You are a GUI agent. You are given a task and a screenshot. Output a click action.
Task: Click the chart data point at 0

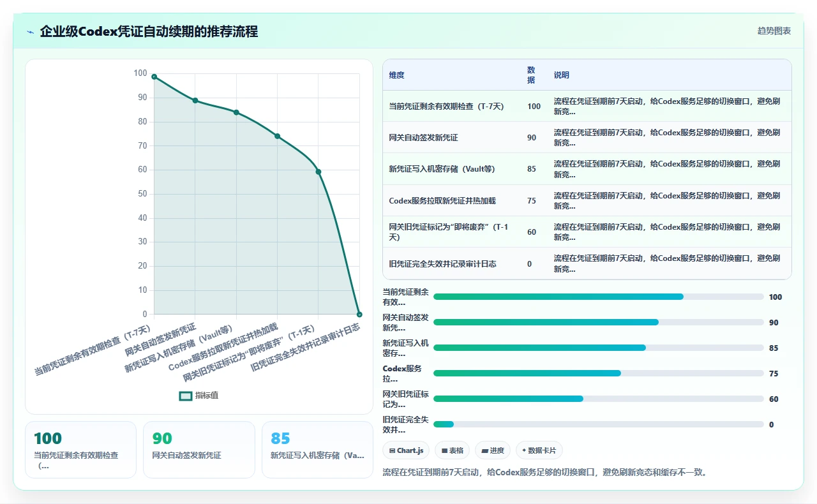coord(359,315)
